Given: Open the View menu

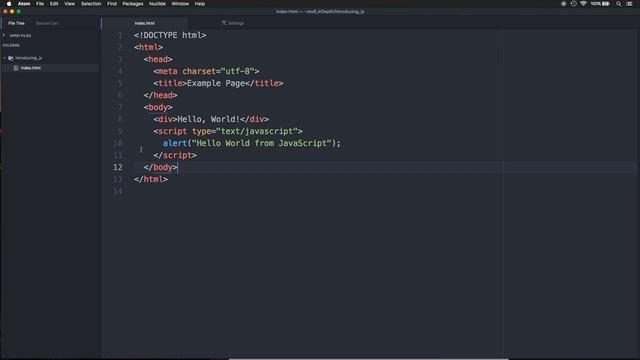Looking at the screenshot, I should pyautogui.click(x=69, y=4).
